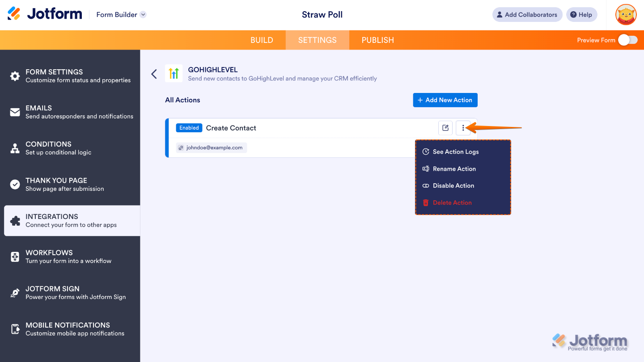Open the edit action pencil icon
This screenshot has width=644, height=362.
445,128
